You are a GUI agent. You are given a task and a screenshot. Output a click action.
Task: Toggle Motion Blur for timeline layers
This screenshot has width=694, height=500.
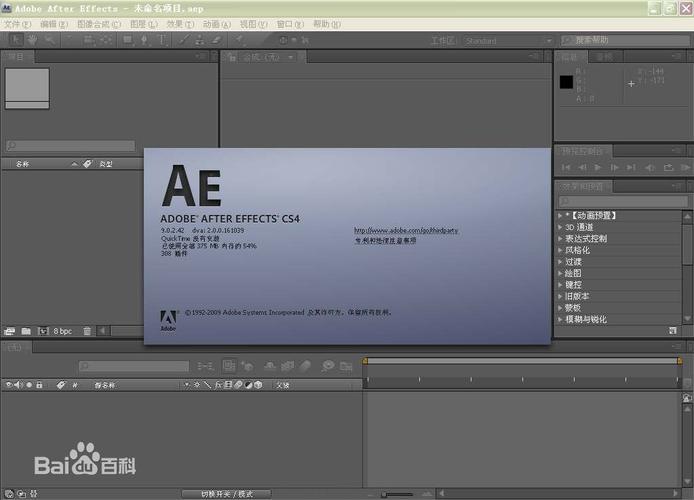305,366
